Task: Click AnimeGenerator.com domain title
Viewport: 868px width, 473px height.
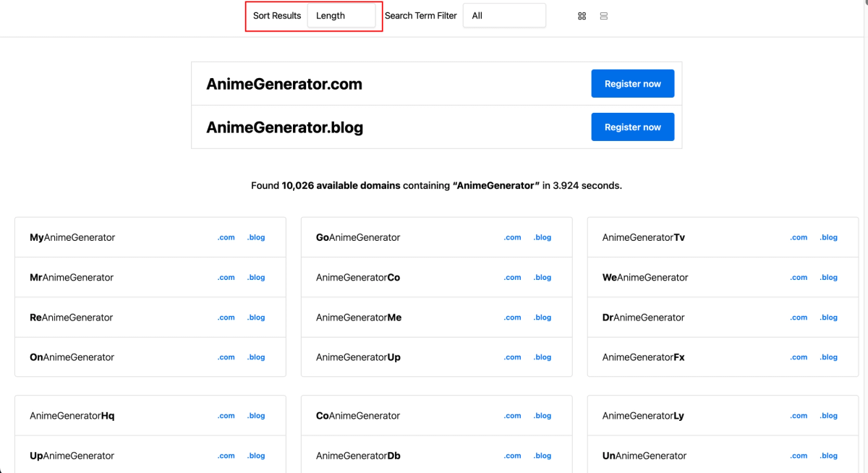Action: click(x=284, y=84)
